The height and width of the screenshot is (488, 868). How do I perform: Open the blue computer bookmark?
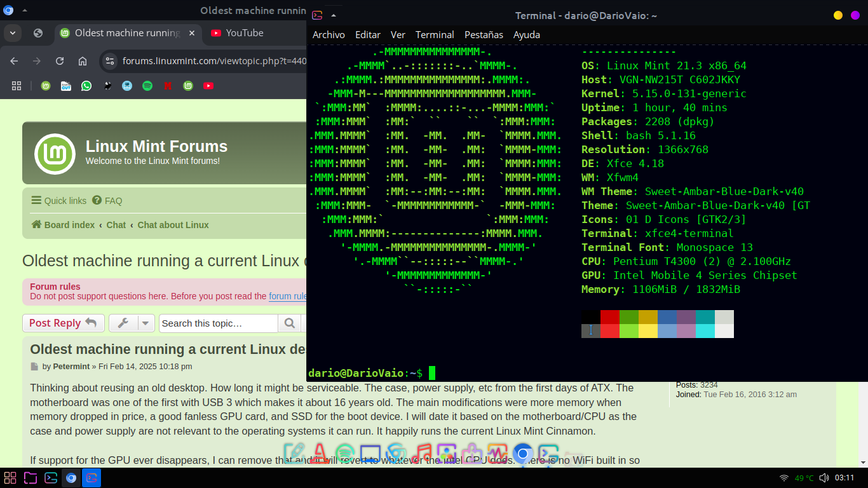pyautogui.click(x=127, y=86)
